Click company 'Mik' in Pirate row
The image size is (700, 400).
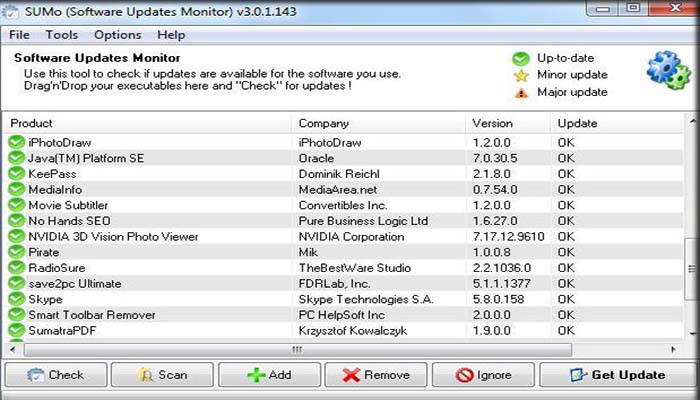click(308, 252)
